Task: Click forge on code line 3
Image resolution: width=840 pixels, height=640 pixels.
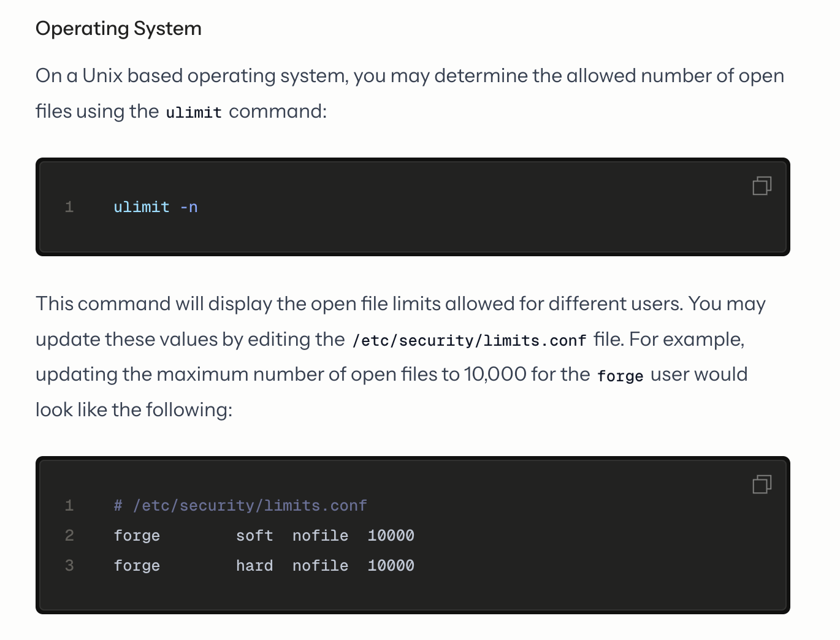Action: click(137, 566)
